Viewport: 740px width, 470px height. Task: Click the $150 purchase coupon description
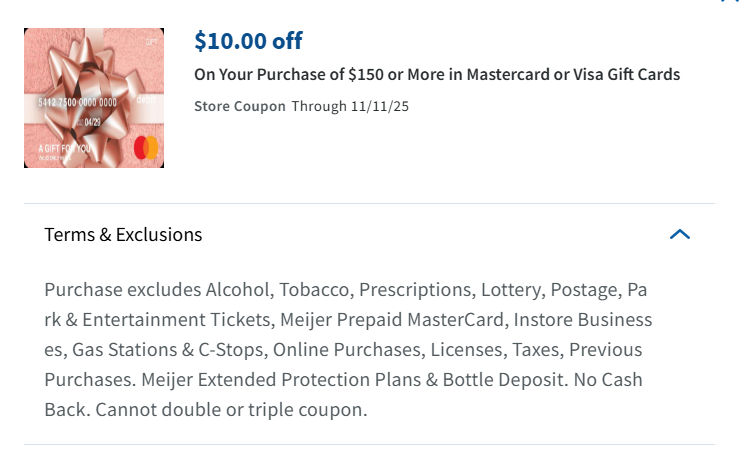[x=436, y=75]
